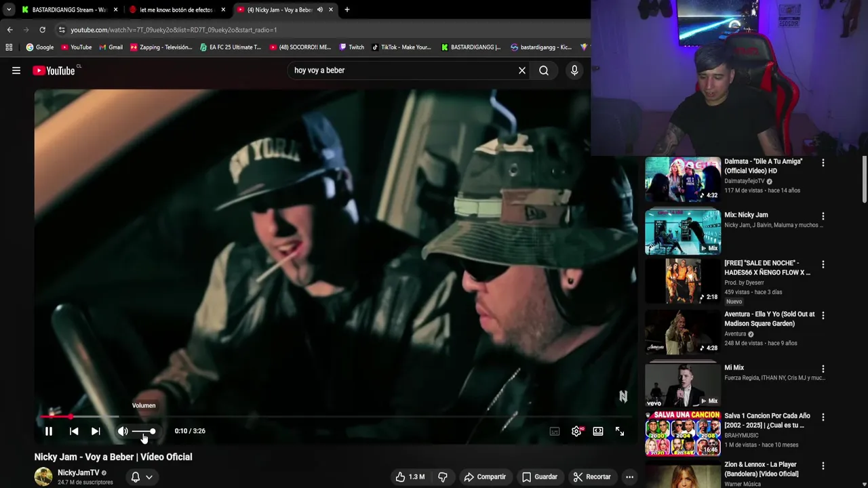
Task: Switch to theater mode in player
Action: pyautogui.click(x=598, y=431)
